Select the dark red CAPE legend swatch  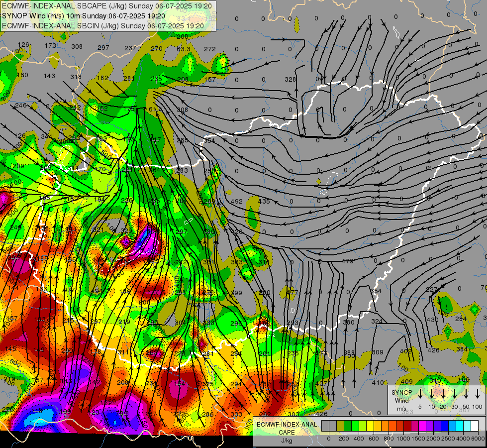pyautogui.click(x=407, y=426)
